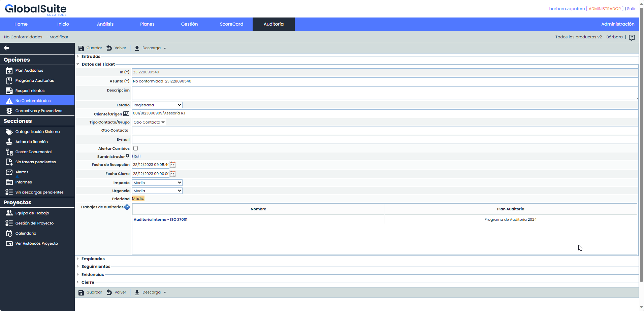Click the help icon in breadcrumb bar
The height and width of the screenshot is (311, 644).
click(632, 37)
